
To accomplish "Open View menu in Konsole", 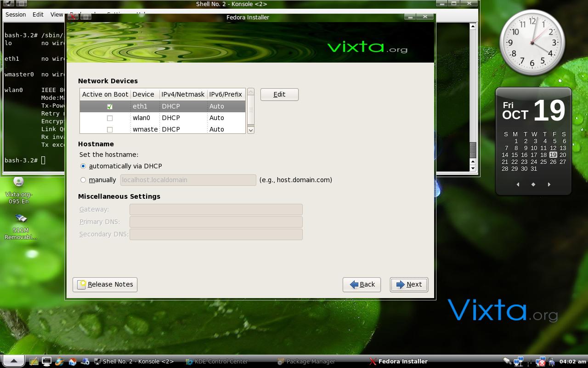I will (x=57, y=14).
